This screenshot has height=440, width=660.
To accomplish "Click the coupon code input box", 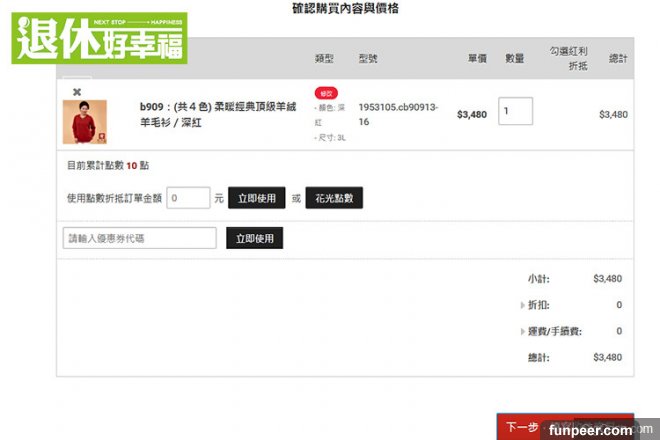I will click(139, 238).
